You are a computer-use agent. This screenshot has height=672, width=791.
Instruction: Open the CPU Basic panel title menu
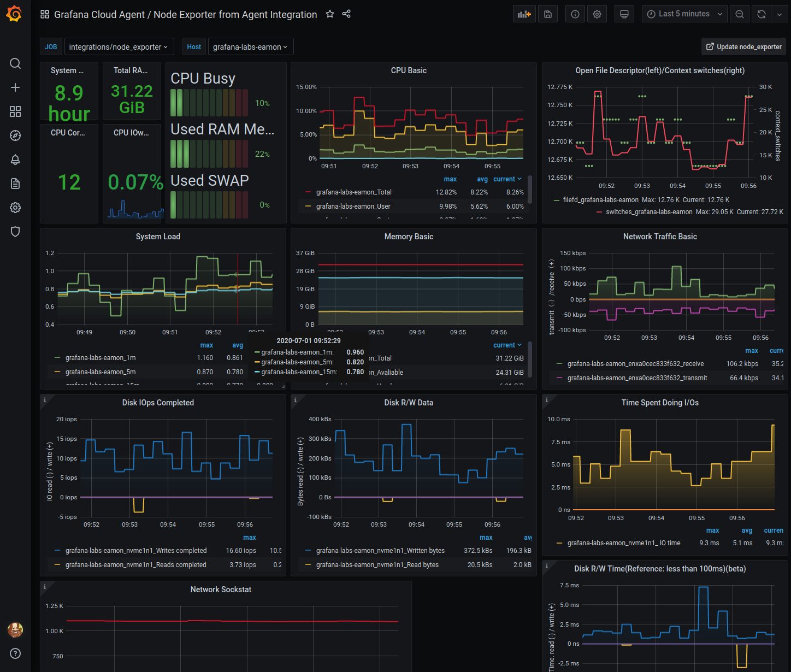click(409, 70)
